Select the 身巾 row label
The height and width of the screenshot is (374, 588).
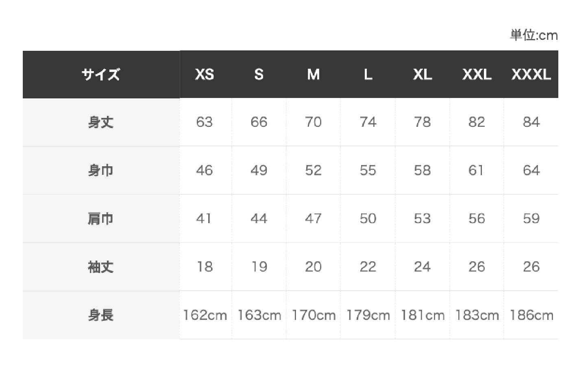pos(101,170)
